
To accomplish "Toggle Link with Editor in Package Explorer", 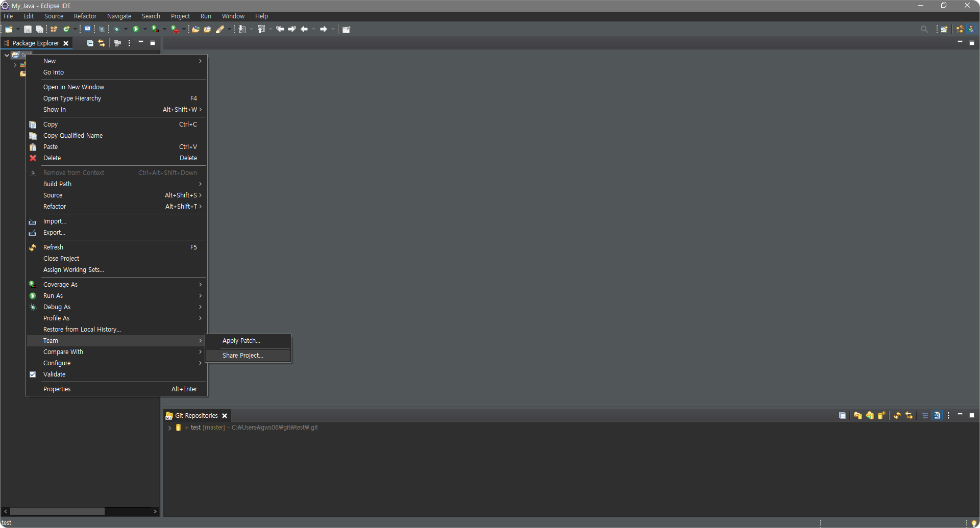I will pyautogui.click(x=102, y=43).
